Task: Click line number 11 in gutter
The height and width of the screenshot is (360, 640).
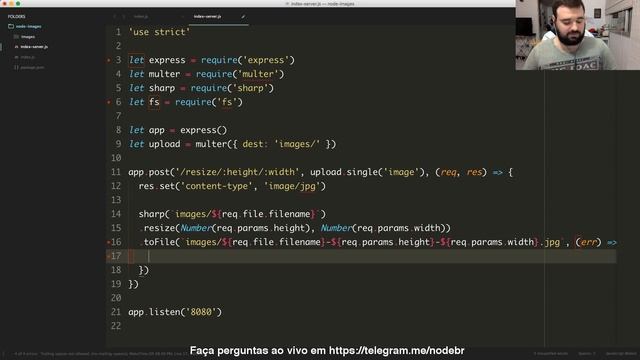Action: [116, 172]
